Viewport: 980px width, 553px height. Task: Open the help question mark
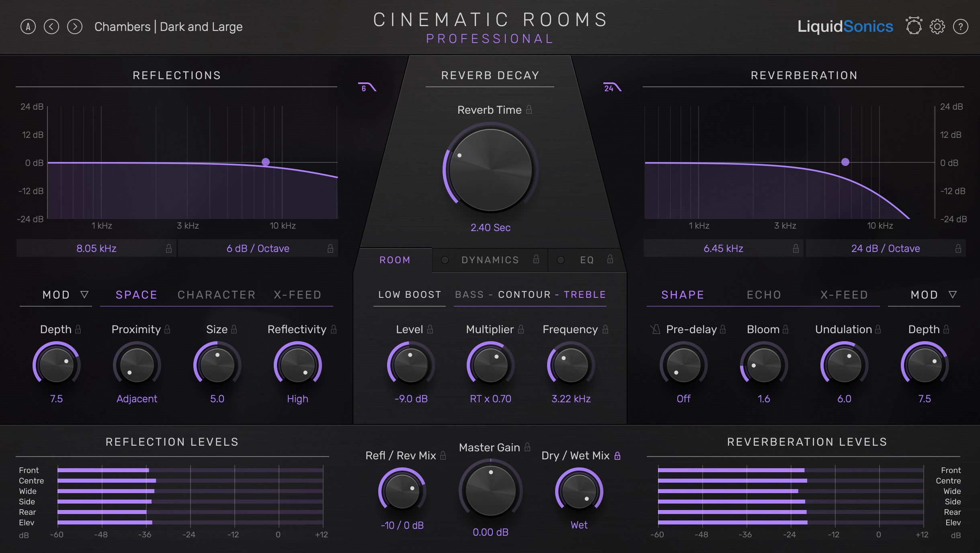(960, 27)
